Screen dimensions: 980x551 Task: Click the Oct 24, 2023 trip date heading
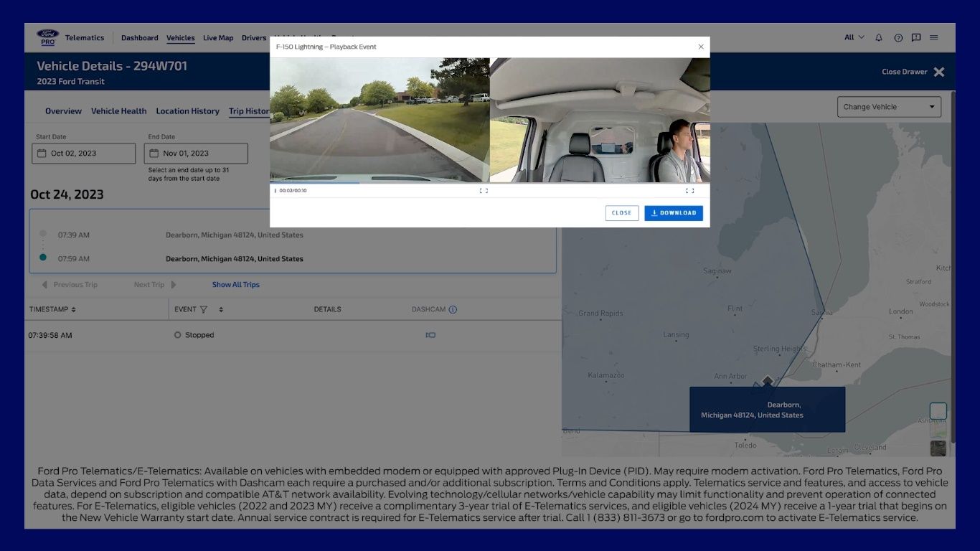67,194
